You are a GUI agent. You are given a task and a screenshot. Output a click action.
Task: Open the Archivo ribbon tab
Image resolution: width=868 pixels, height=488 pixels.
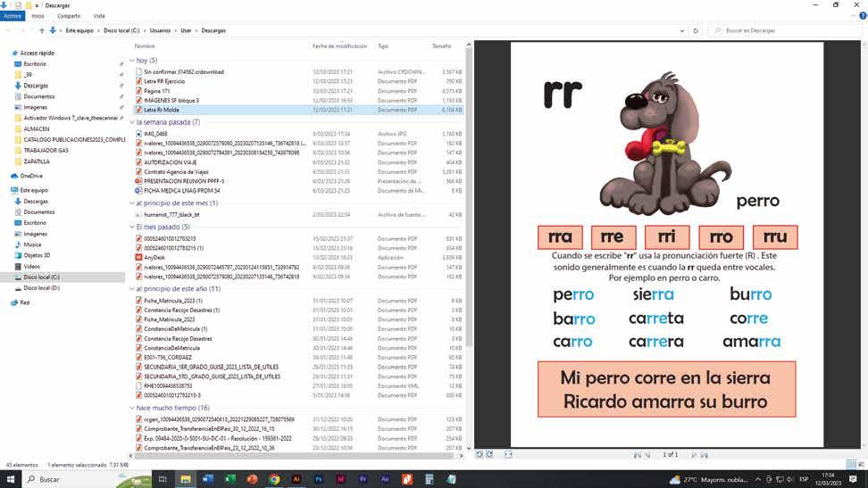tap(13, 16)
